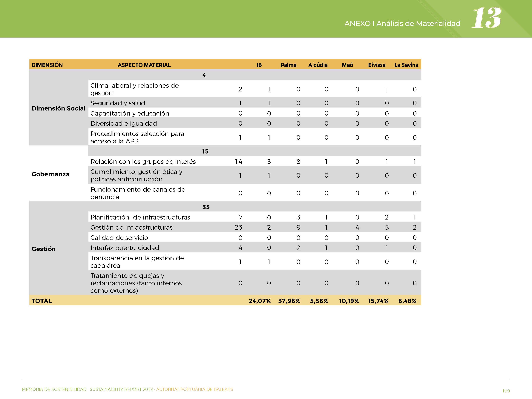This screenshot has height=399, width=532.
Task: Click the page number 199
Action: coord(506,391)
